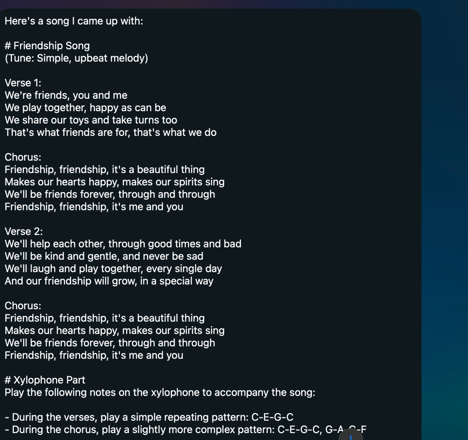This screenshot has width=468, height=440.
Task: Click the 'During the chorus' pattern line
Action: [185, 430]
